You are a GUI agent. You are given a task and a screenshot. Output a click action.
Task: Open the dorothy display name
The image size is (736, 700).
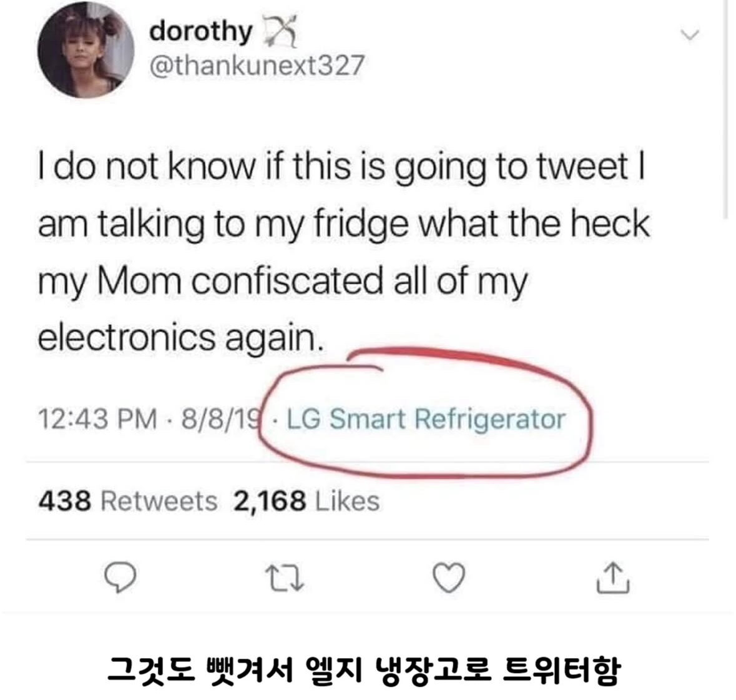tap(201, 32)
